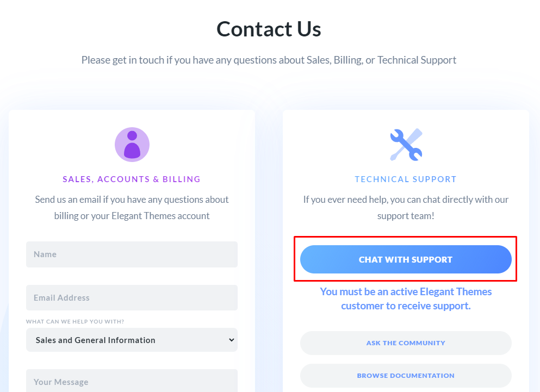Focus the Your Message text area
The image size is (540, 392).
(132, 381)
